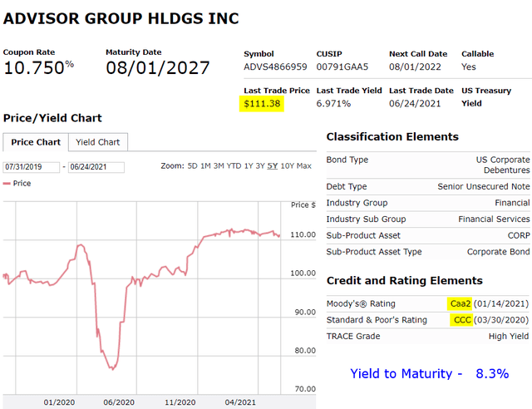Click the 11/2020 axis label
Screen dimensions: 532x409
[180, 402]
